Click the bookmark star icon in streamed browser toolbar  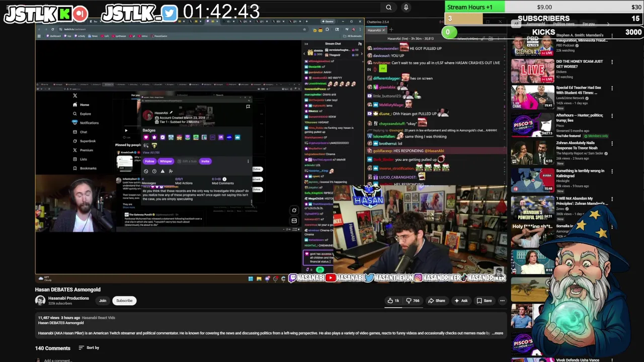[x=304, y=29]
